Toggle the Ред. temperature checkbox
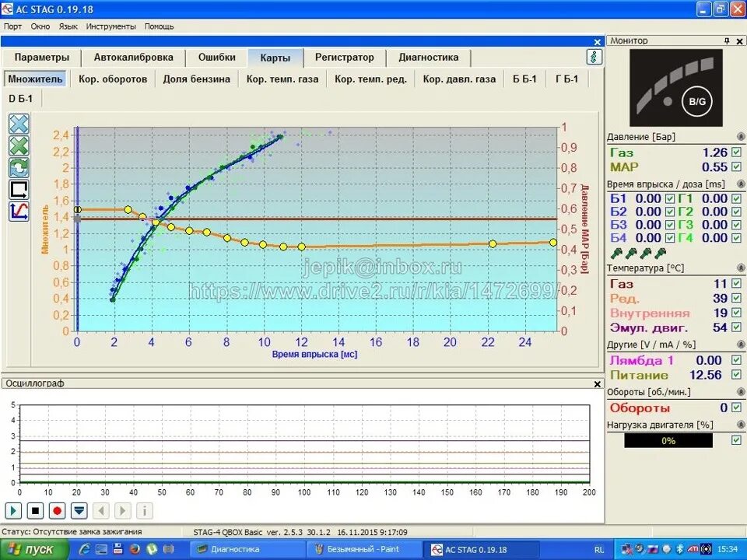Screen dimensions: 747x560 tap(737, 298)
